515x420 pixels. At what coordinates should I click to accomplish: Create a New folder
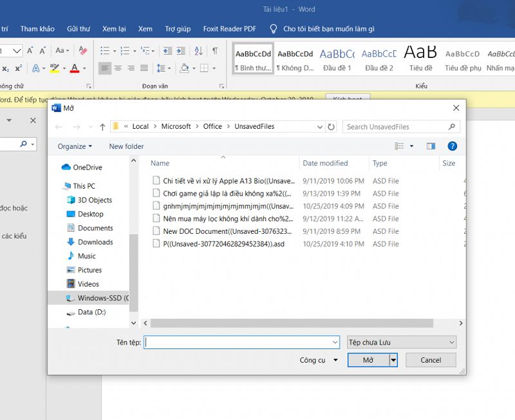click(126, 146)
